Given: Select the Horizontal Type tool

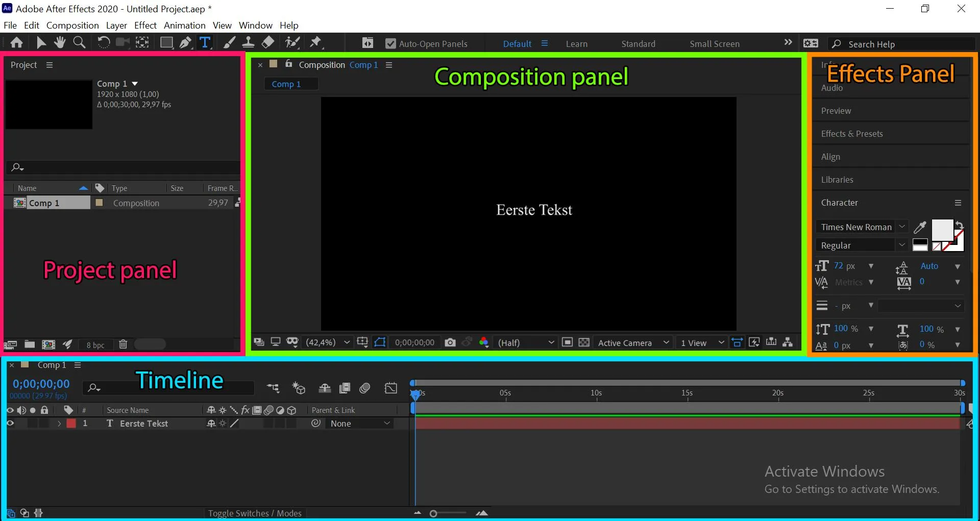Looking at the screenshot, I should (205, 43).
